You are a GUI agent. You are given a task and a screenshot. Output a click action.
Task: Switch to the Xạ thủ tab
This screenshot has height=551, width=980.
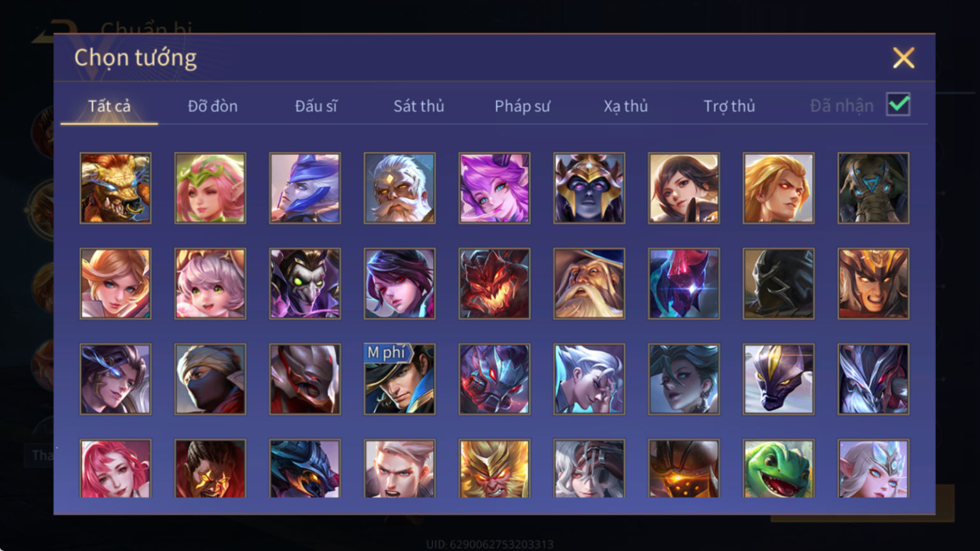pos(625,106)
